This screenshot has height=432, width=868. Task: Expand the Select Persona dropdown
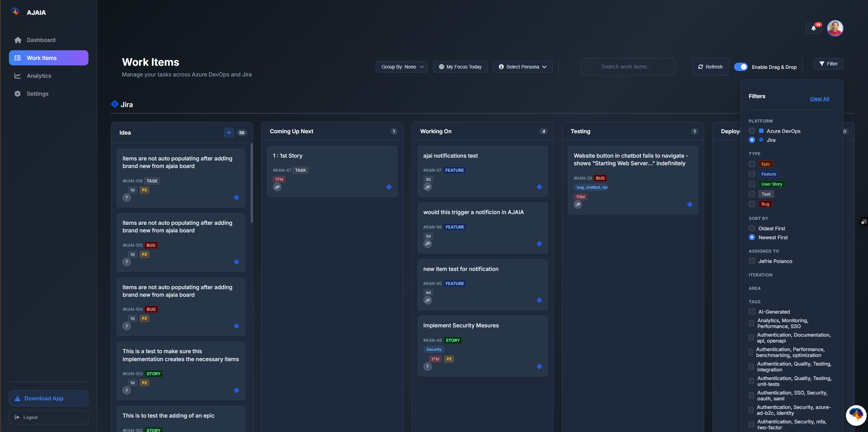click(x=522, y=67)
